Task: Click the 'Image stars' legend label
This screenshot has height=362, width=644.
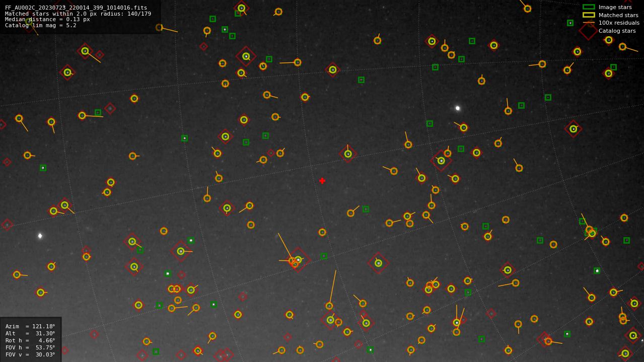Action: pos(615,7)
